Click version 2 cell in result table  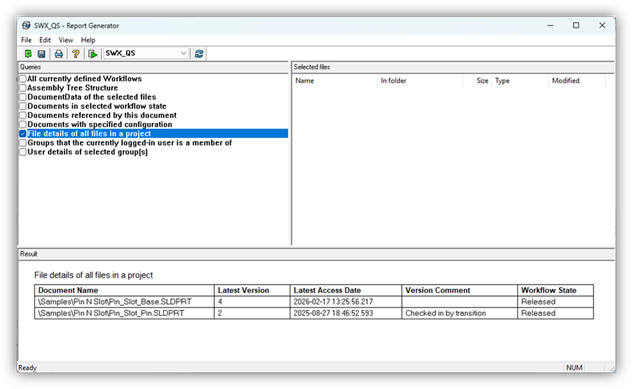point(252,313)
